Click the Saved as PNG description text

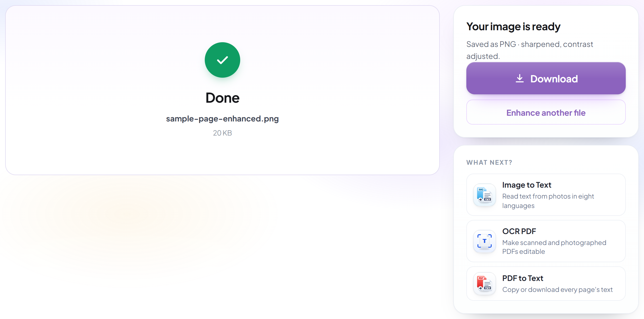530,50
